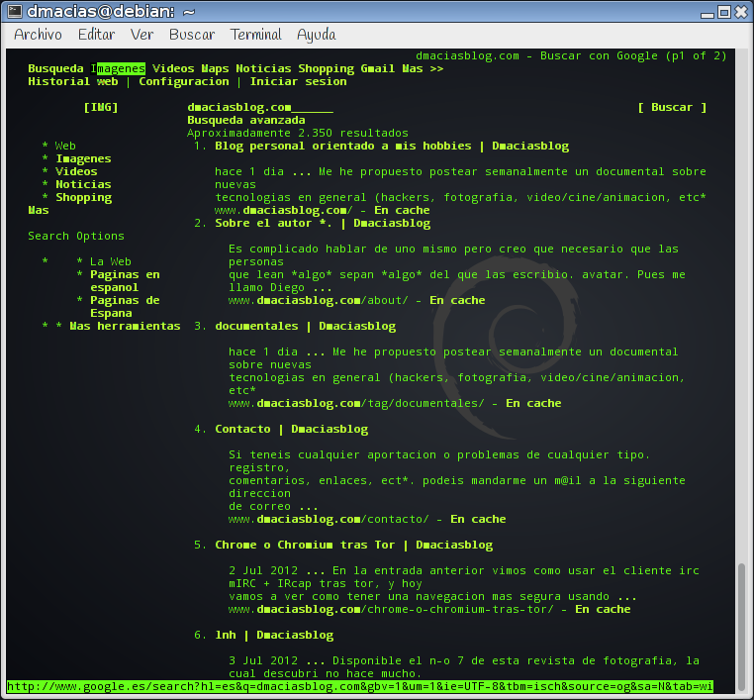Click the [IMG] Google logo placeholder

coord(101,107)
